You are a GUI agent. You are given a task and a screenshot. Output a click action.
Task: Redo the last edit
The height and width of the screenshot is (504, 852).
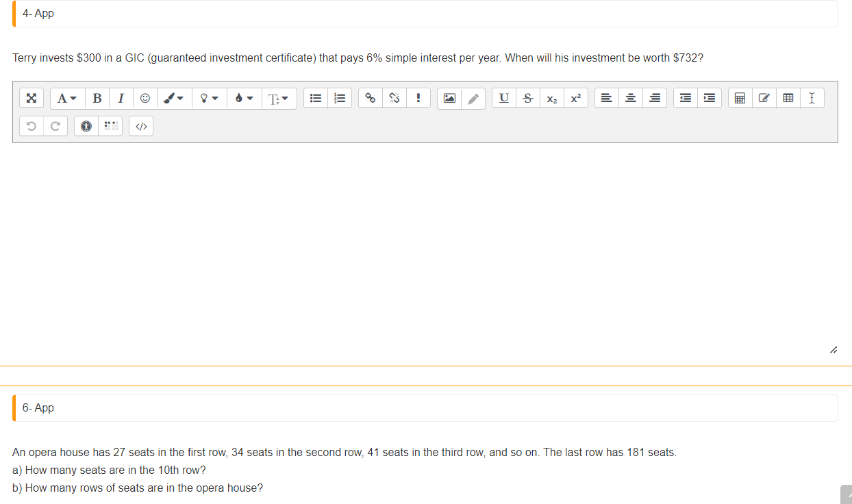click(55, 126)
